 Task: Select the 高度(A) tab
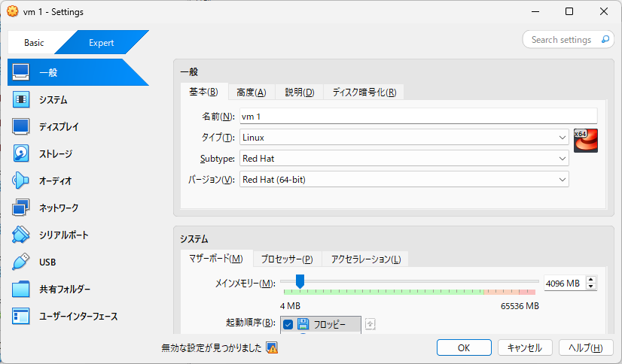coord(251,93)
